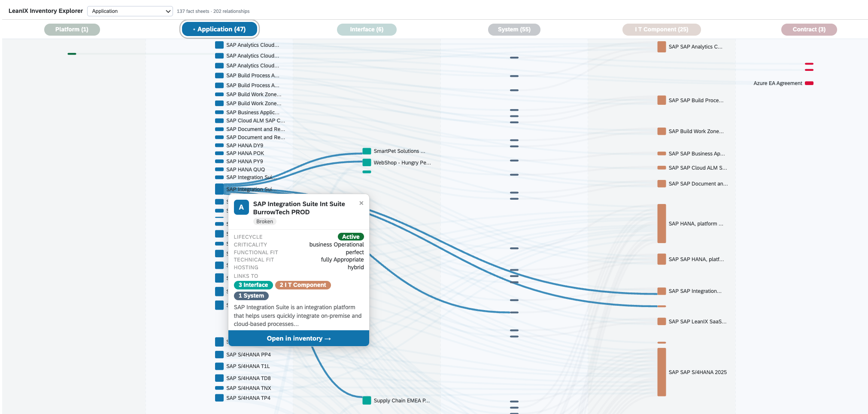The image size is (868, 414).
Task: Select the Contract (3) column pill
Action: click(809, 29)
